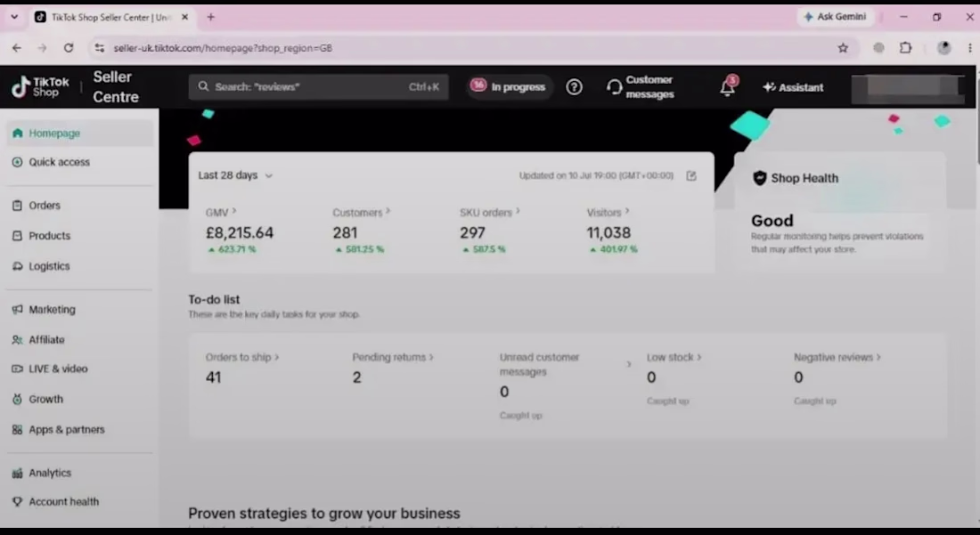Screen dimensions: 980x535
Task: Expand Visitors details chevron
Action: click(x=627, y=211)
